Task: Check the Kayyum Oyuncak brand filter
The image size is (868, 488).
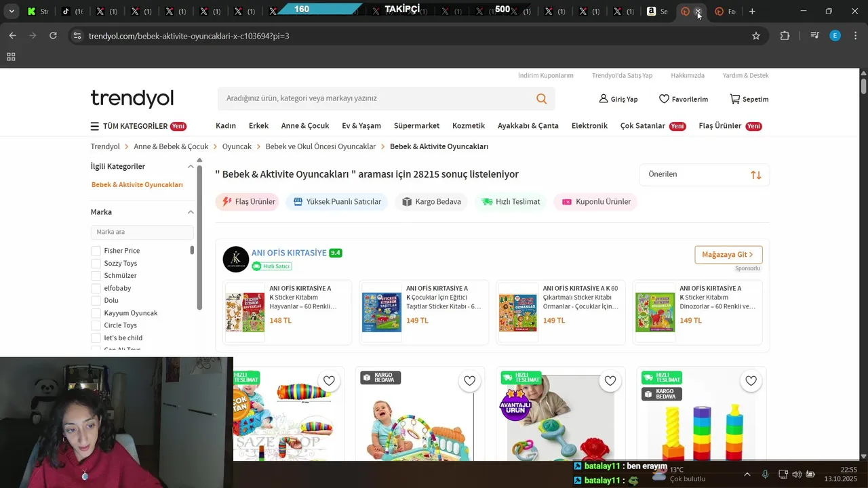Action: pos(96,313)
